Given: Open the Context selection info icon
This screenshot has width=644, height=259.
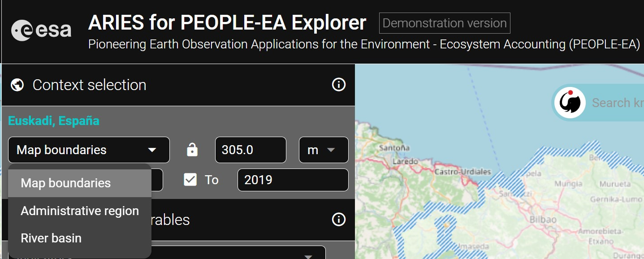Looking at the screenshot, I should point(338,85).
